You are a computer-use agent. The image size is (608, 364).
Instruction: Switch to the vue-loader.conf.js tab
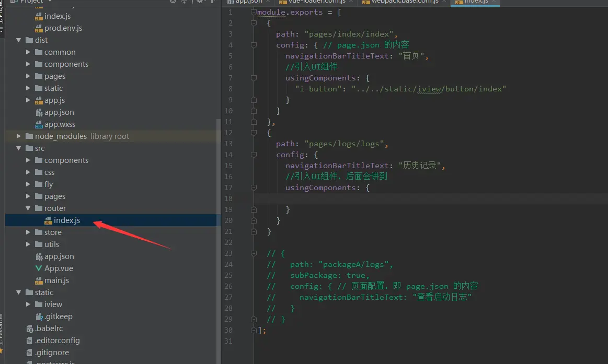[x=317, y=2]
